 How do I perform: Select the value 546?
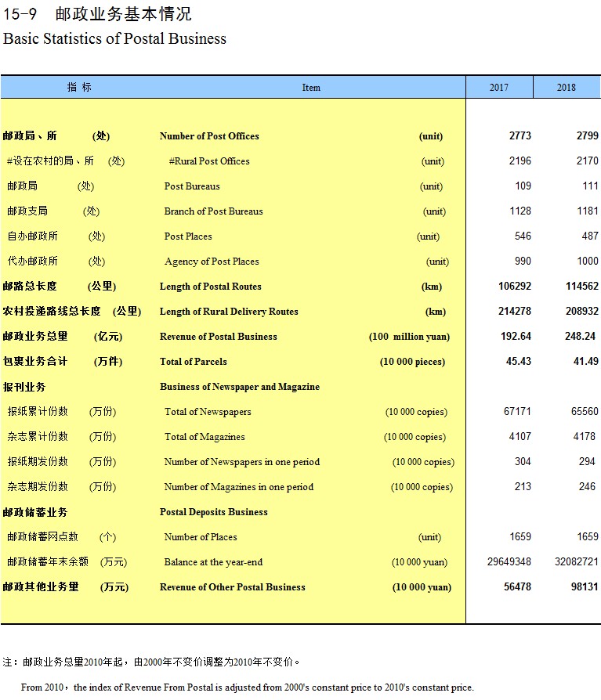click(x=523, y=236)
